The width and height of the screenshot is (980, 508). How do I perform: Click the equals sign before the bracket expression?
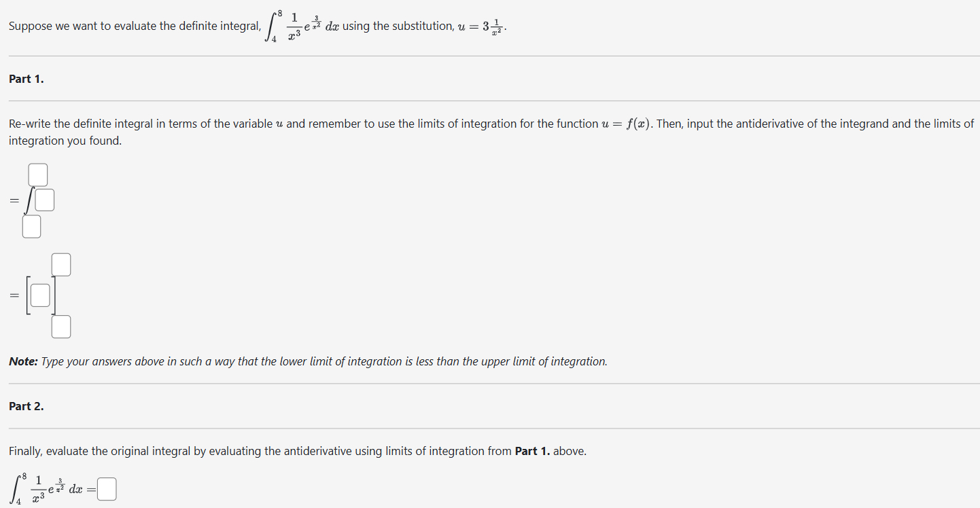13,295
